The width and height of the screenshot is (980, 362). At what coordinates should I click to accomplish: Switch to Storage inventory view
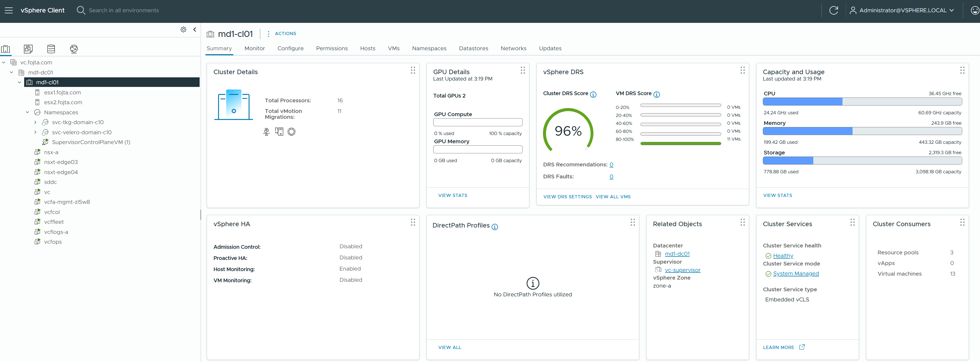pyautogui.click(x=51, y=49)
